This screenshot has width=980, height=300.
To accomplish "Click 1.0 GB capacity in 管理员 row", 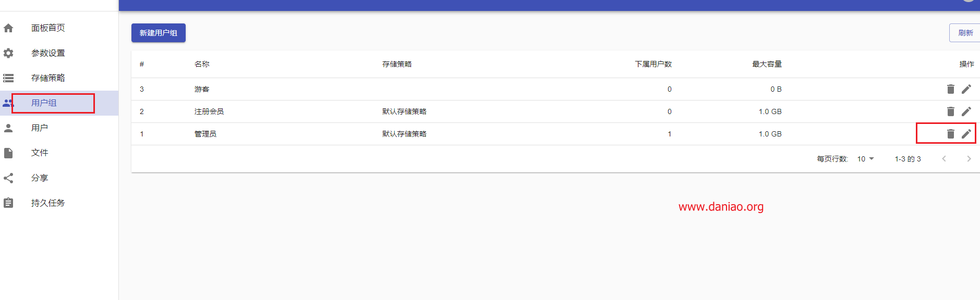I will pos(770,134).
